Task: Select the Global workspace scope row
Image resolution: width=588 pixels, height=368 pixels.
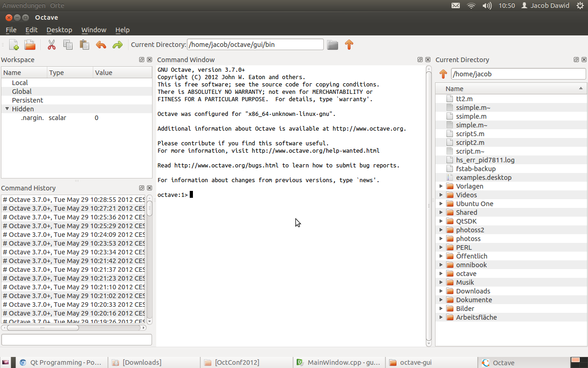Action: pos(77,92)
